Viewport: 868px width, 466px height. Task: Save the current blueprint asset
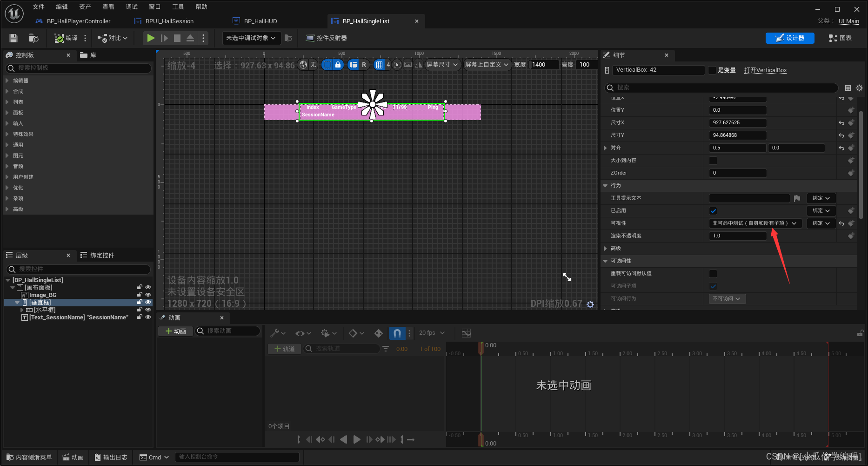[x=13, y=38]
